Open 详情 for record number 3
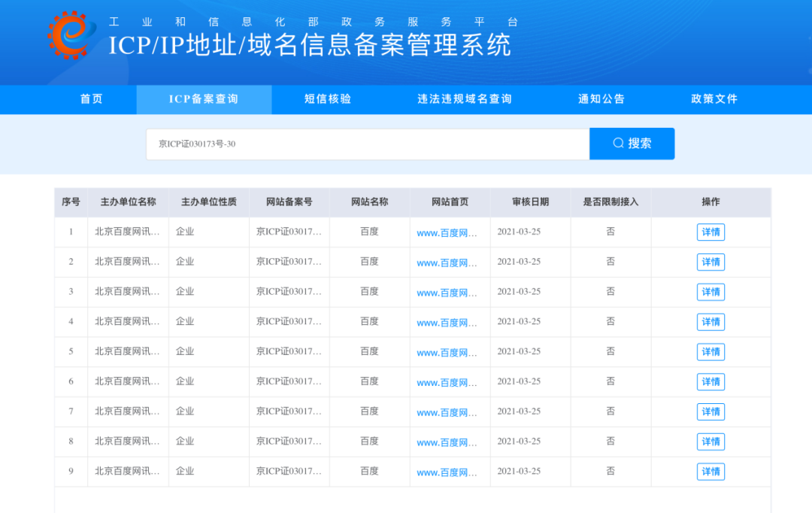Screen dimensions: 812x513 (x=710, y=292)
